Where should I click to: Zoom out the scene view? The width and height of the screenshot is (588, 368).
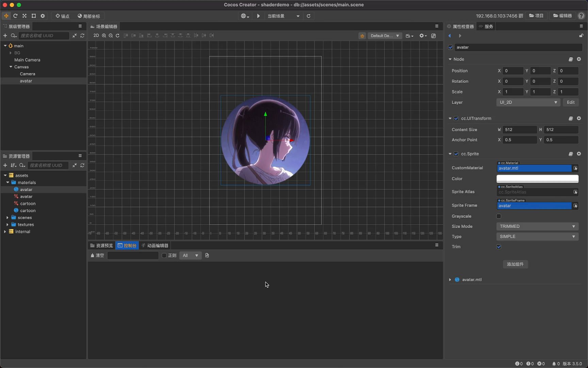click(111, 35)
